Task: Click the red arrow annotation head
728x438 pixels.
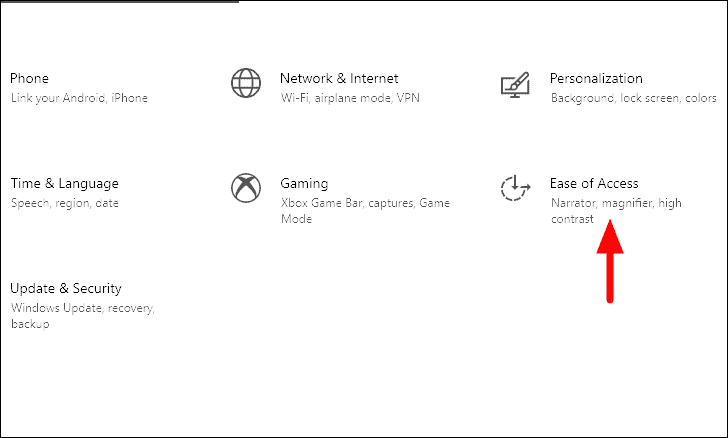Action: [x=610, y=237]
